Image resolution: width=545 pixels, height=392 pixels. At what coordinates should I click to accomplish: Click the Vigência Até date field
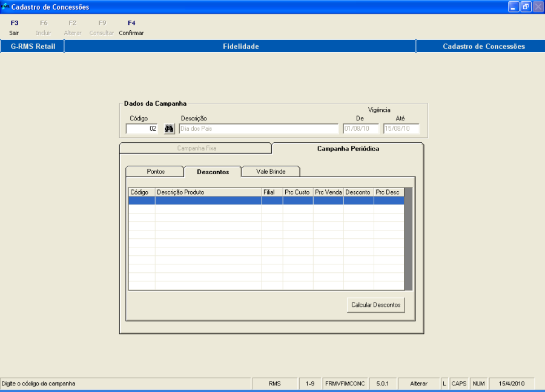tap(401, 128)
